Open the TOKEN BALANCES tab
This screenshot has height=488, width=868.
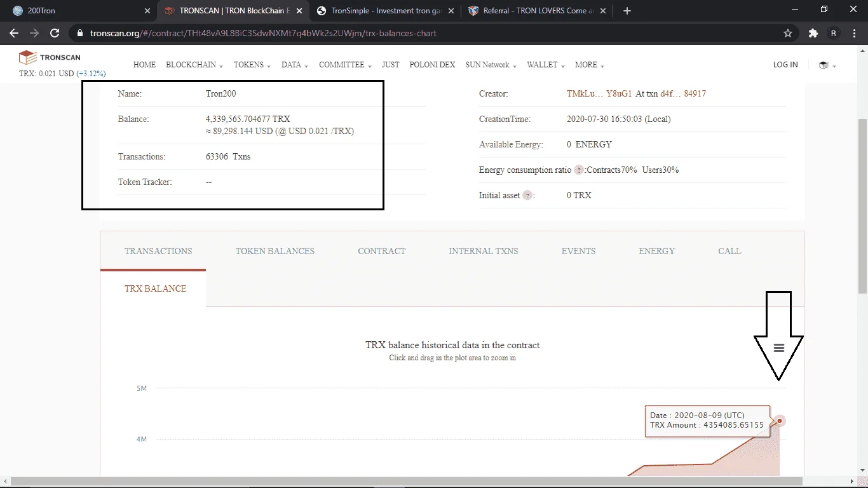coord(275,251)
